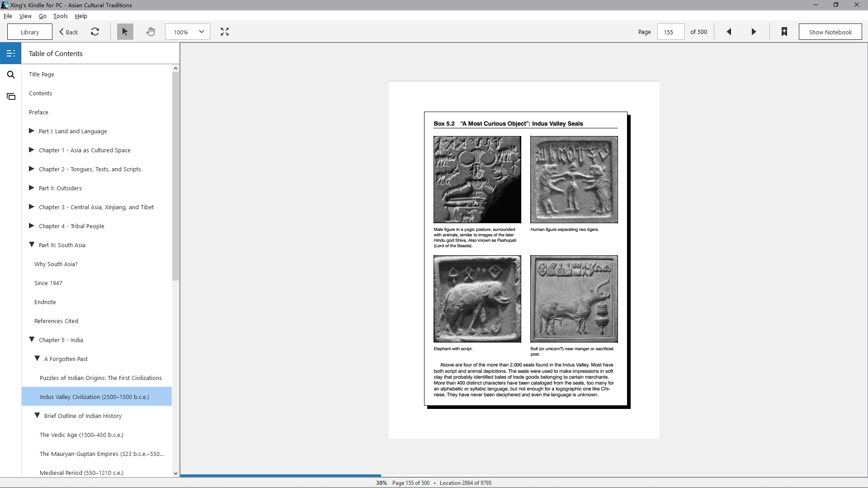Click the Kindle app icon in title bar
This screenshot has height=488, width=868.
point(5,5)
